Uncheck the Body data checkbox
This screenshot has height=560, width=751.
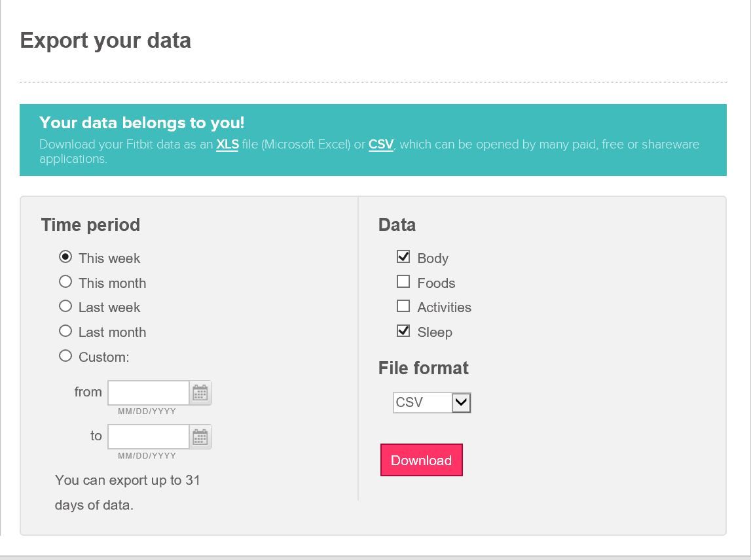click(x=403, y=257)
